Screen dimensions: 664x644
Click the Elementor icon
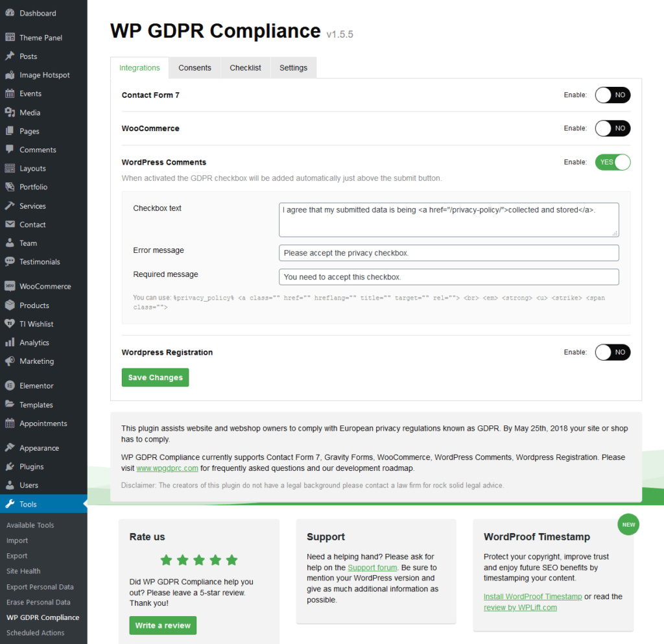pyautogui.click(x=10, y=386)
